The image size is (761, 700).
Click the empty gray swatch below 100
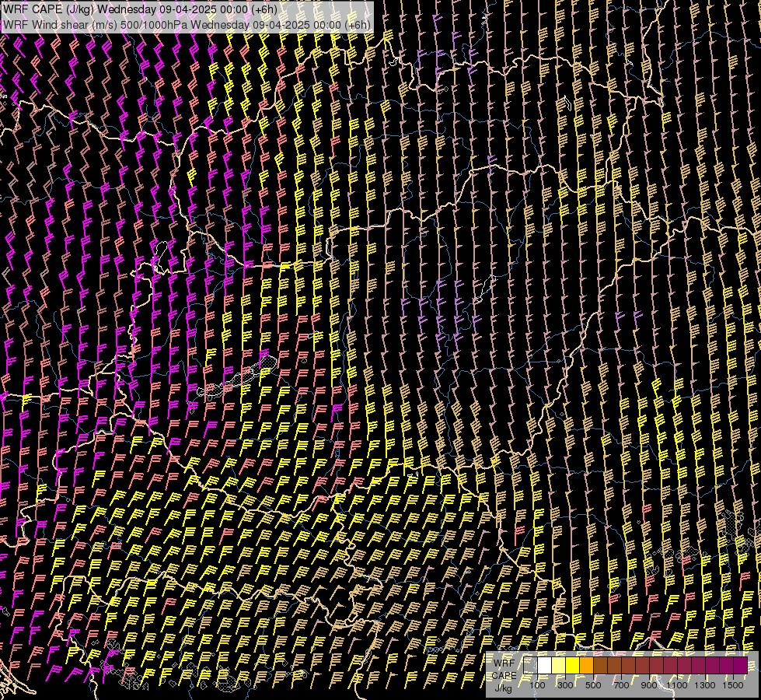pos(530,666)
